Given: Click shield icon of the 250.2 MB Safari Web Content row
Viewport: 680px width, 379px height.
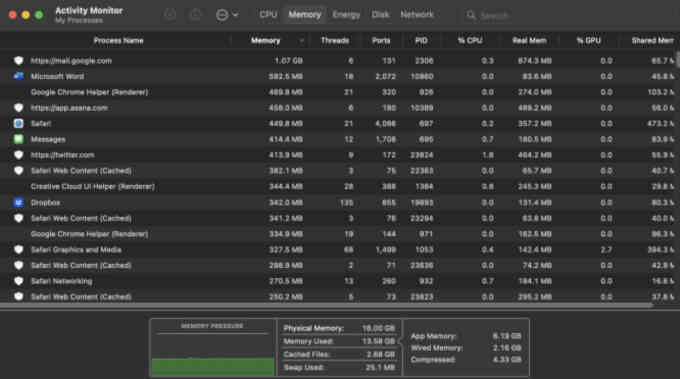Looking at the screenshot, I should [18, 297].
